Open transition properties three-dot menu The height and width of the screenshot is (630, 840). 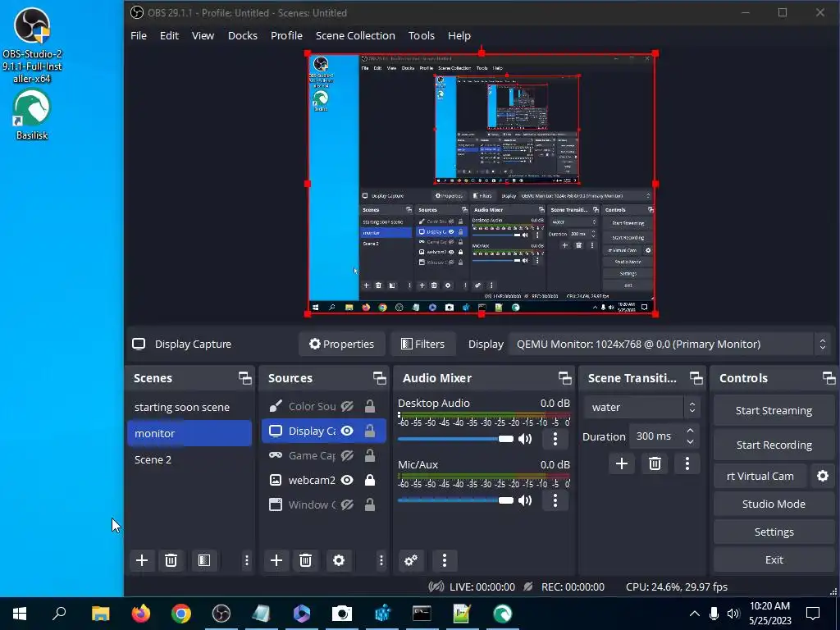pos(687,463)
